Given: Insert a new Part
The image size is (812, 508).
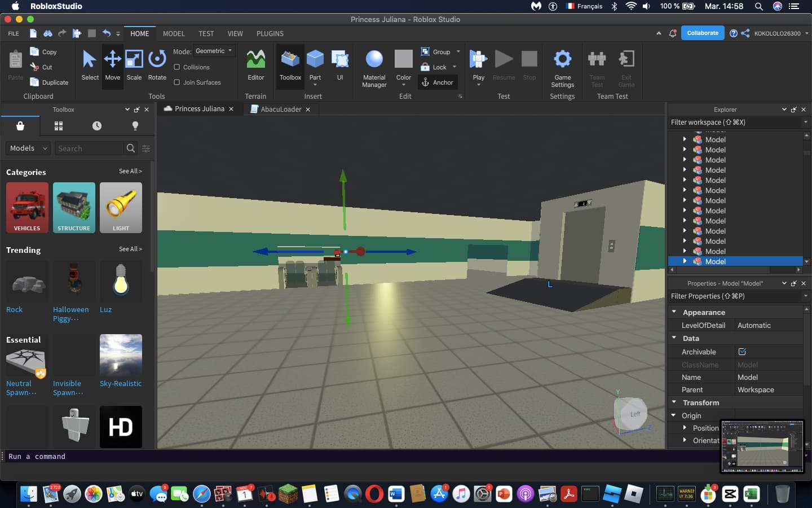Looking at the screenshot, I should click(x=315, y=58).
